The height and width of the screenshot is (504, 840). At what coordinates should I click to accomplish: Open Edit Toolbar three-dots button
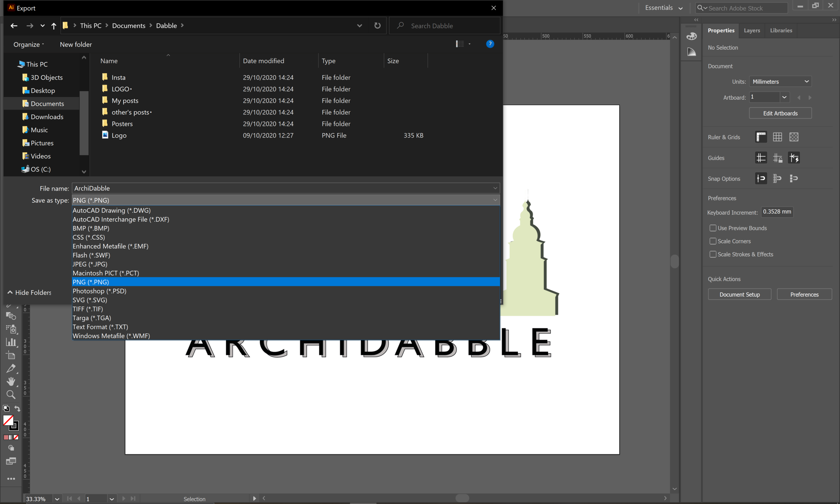11,479
